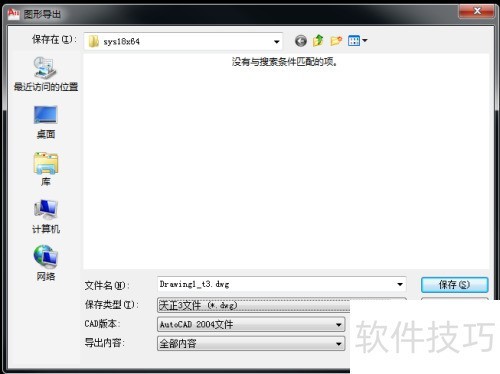Image resolution: width=500 pixels, height=374 pixels.
Task: Open CAD版本 AutoCAD 2004文件 dropdown
Action: 251,324
